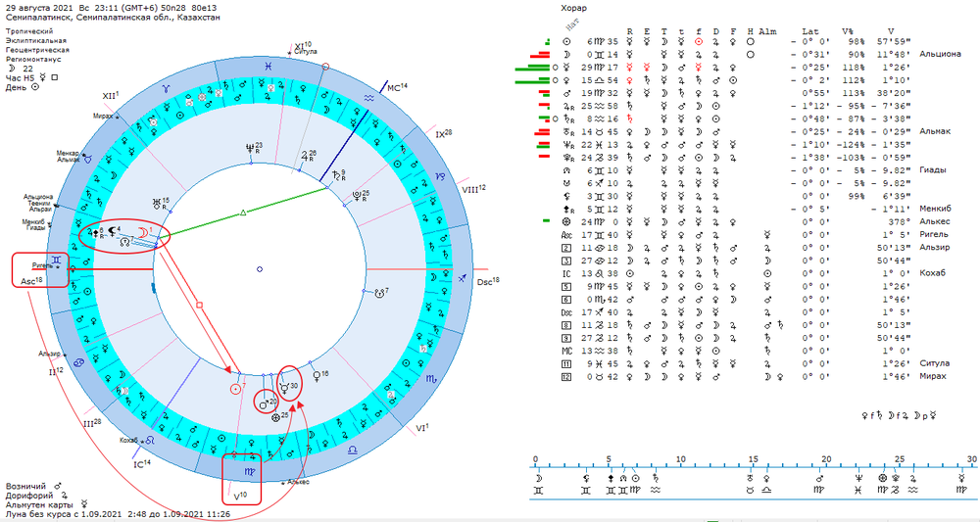The height and width of the screenshot is (522, 980).
Task: Click the boxed house 12 marker in the table
Action: pyautogui.click(x=566, y=376)
